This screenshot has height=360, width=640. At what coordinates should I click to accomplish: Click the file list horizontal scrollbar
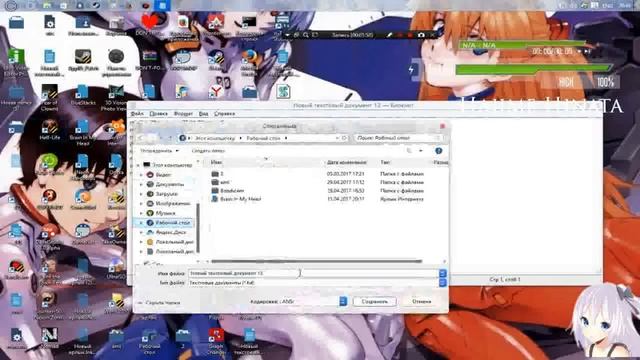click(317, 261)
